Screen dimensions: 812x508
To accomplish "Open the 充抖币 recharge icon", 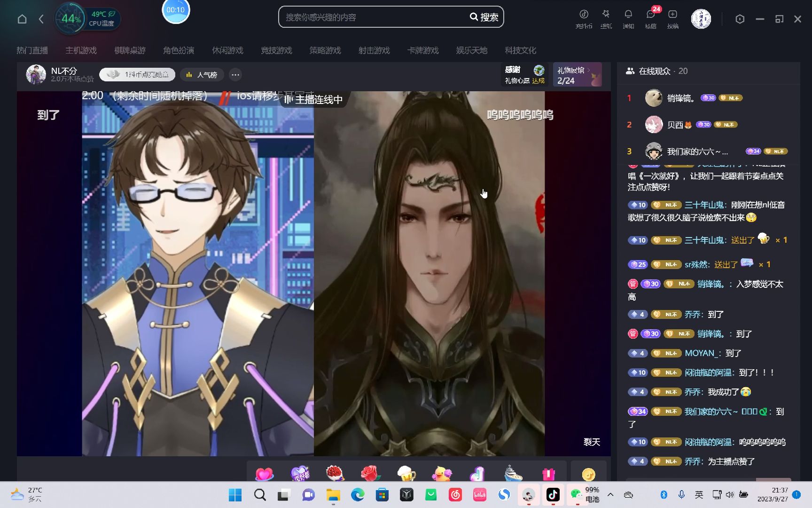I will pos(584,19).
